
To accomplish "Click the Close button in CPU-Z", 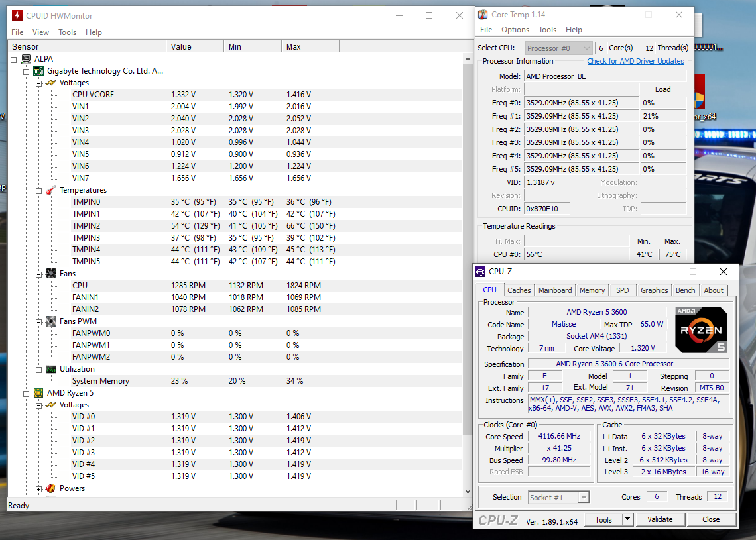I will pos(711,519).
